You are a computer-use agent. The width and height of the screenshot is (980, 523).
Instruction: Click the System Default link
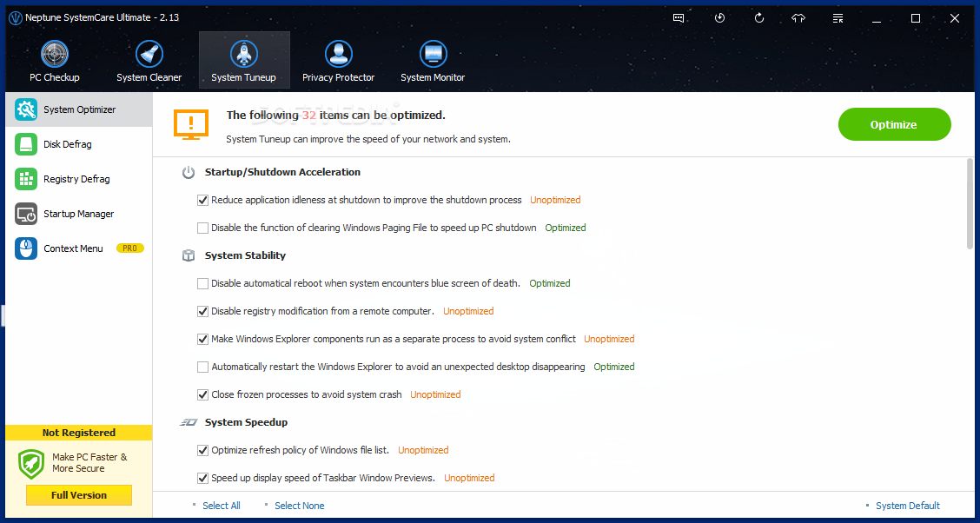pyautogui.click(x=908, y=506)
